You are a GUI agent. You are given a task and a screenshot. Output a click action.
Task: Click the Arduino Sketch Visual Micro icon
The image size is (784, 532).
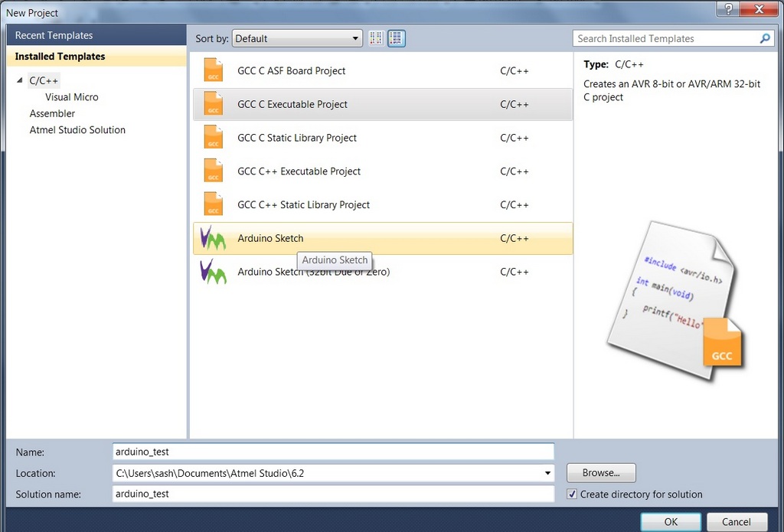213,238
